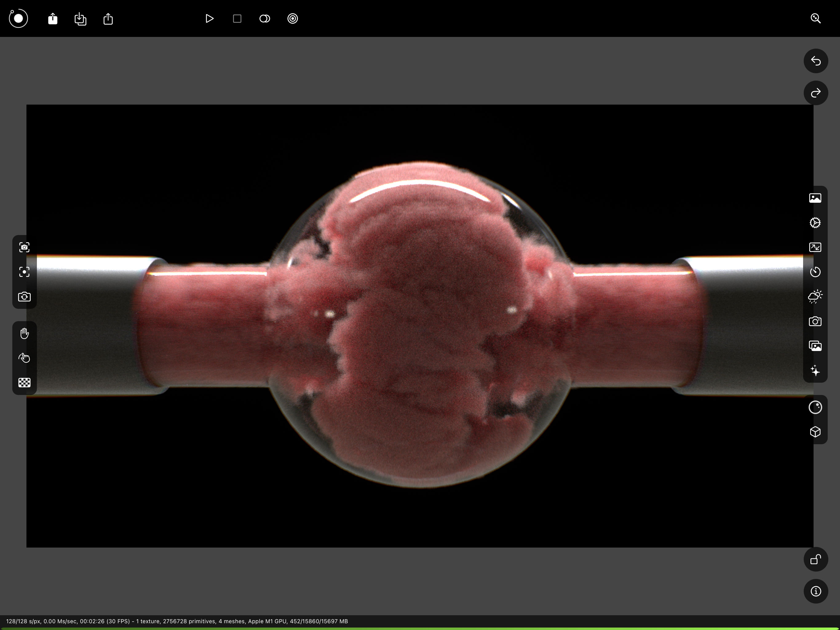Click the sparkle post-processing icon
840x630 pixels.
(815, 370)
